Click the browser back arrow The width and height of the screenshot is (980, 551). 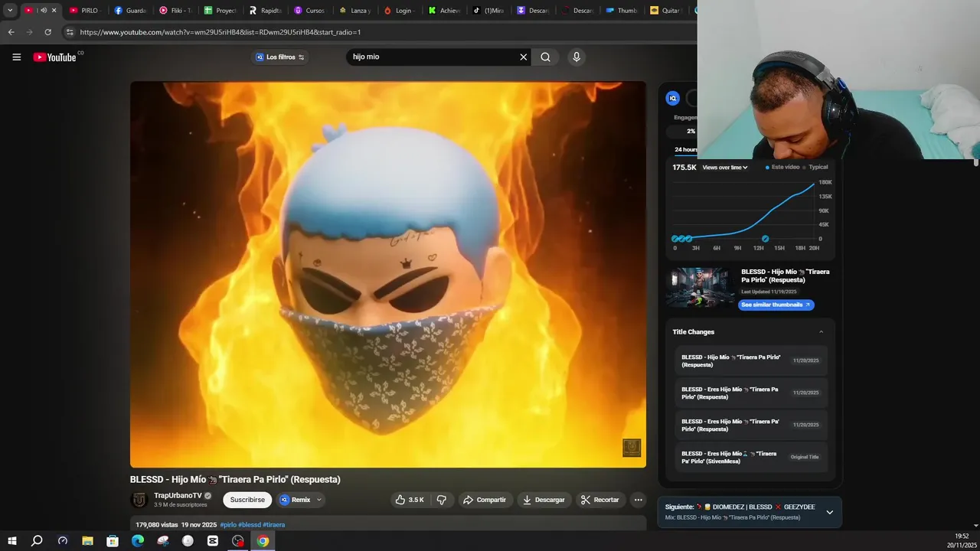[x=11, y=32]
